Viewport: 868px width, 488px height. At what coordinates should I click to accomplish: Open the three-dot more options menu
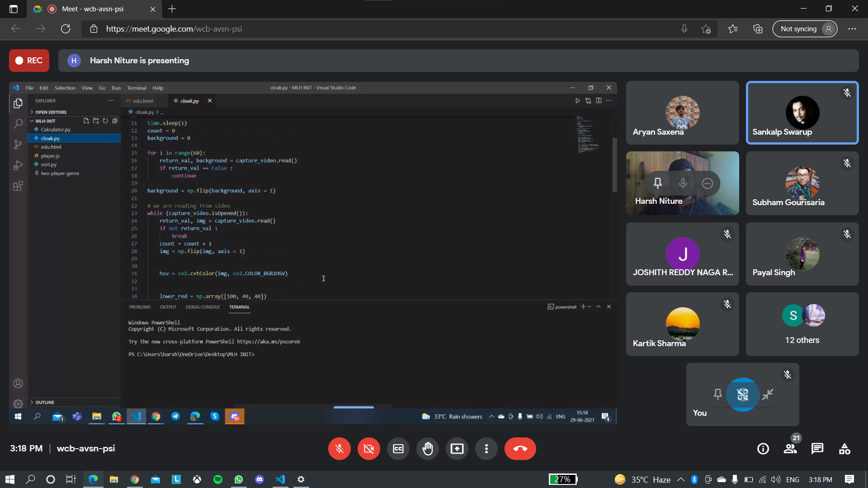pyautogui.click(x=486, y=449)
